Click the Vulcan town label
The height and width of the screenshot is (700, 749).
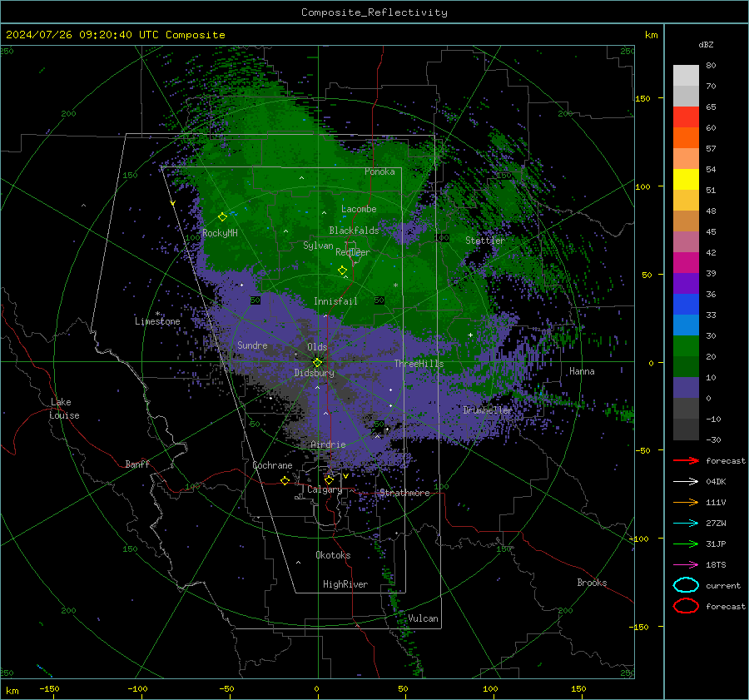pyautogui.click(x=423, y=618)
